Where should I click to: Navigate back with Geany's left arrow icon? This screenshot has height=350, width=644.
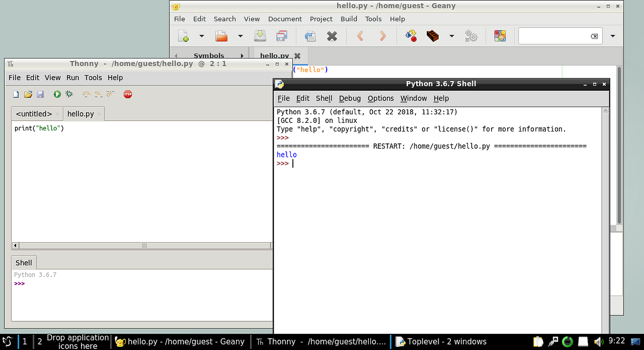(x=361, y=36)
